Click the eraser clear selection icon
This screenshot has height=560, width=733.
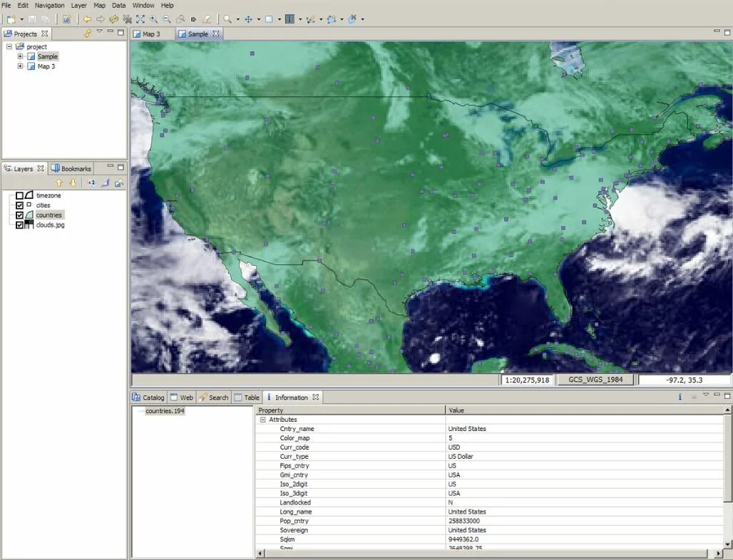tap(207, 19)
